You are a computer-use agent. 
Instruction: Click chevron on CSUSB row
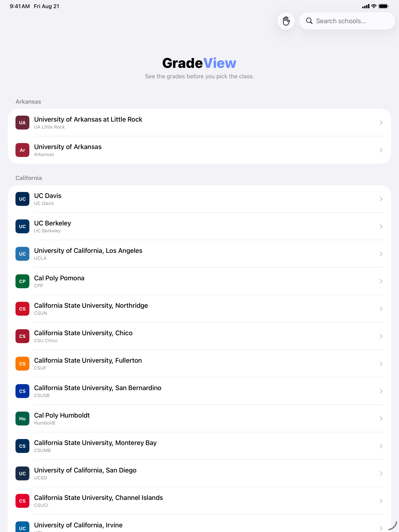pos(381,391)
